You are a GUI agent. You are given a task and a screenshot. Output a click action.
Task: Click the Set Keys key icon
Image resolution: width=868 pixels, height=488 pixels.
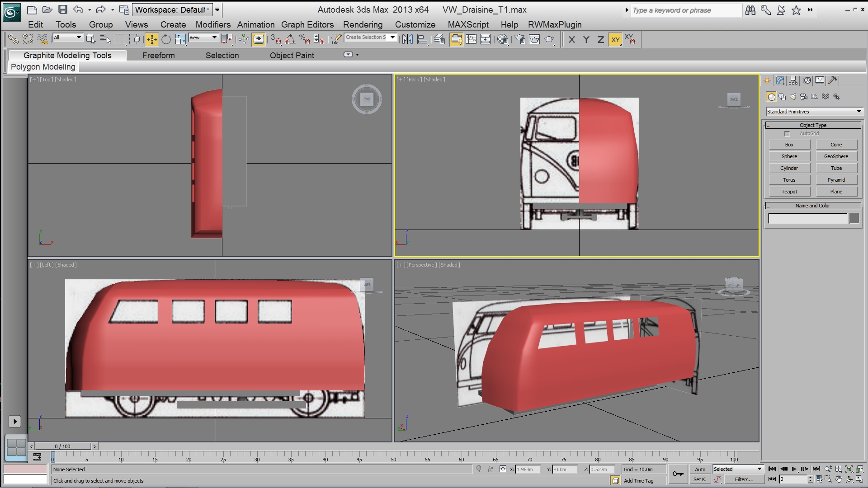pyautogui.click(x=678, y=474)
